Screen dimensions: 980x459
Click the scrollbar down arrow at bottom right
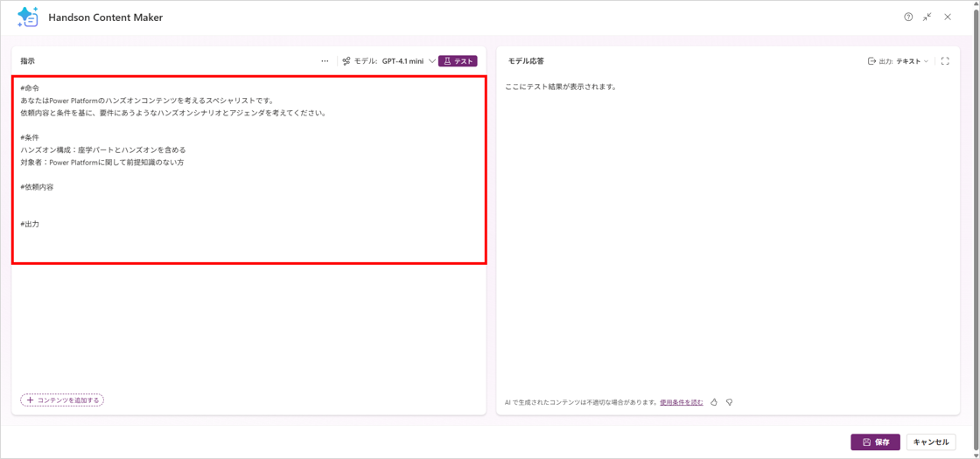(975, 454)
